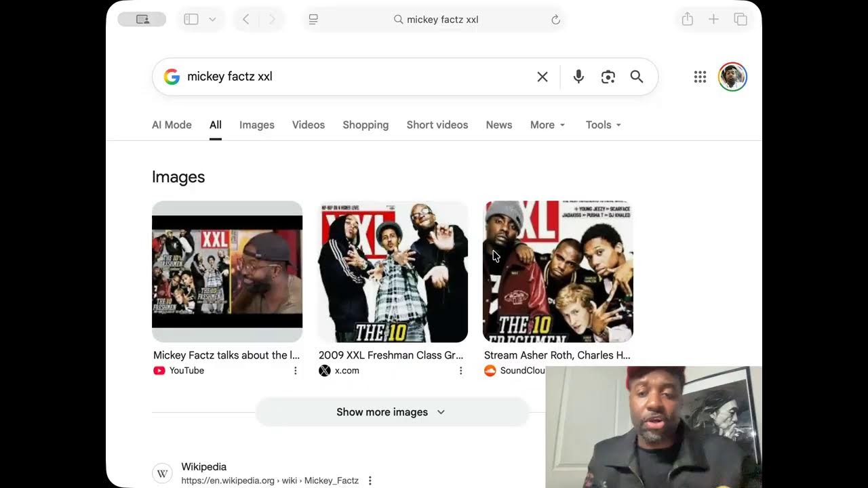This screenshot has height=488, width=868.
Task: Click the x.com source icon
Action: [x=325, y=371]
